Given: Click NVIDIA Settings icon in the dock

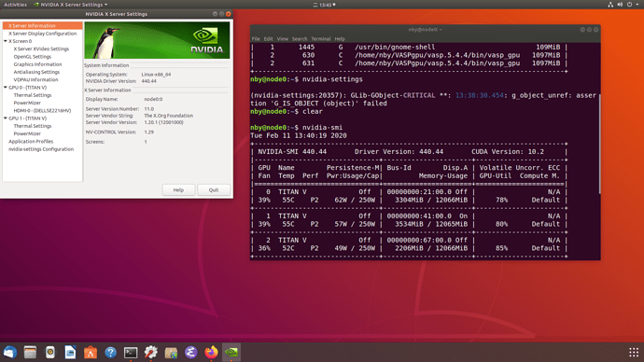Looking at the screenshot, I should [231, 352].
